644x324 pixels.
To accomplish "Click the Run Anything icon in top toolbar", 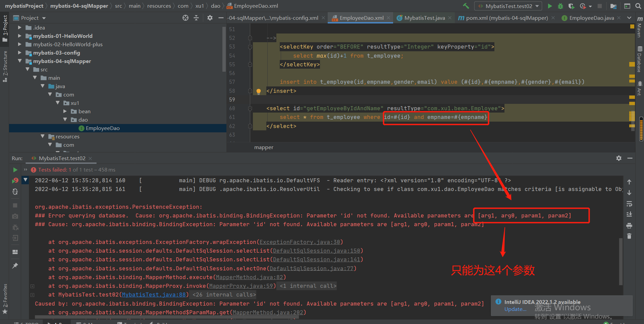I will point(627,6).
